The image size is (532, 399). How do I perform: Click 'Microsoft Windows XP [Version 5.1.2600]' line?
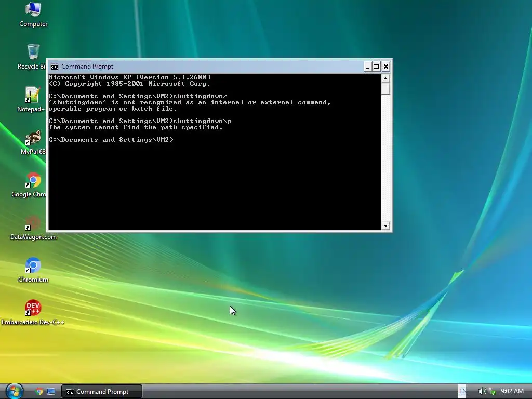tap(129, 77)
